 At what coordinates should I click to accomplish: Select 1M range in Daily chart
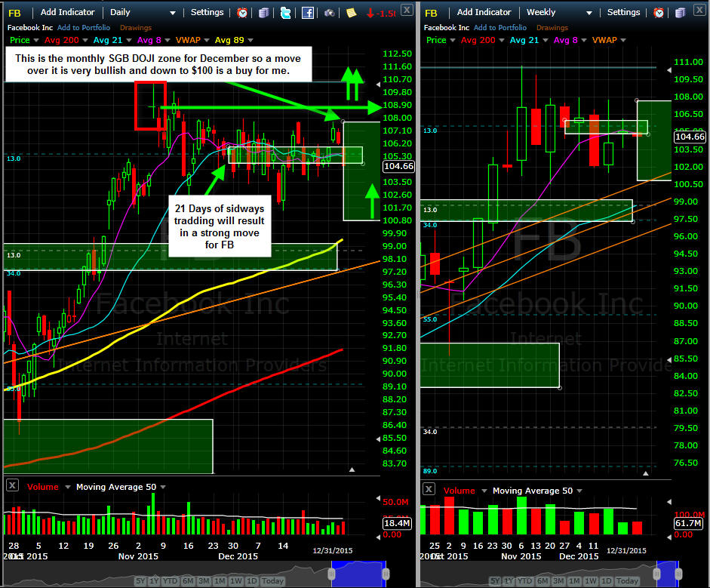[220, 580]
